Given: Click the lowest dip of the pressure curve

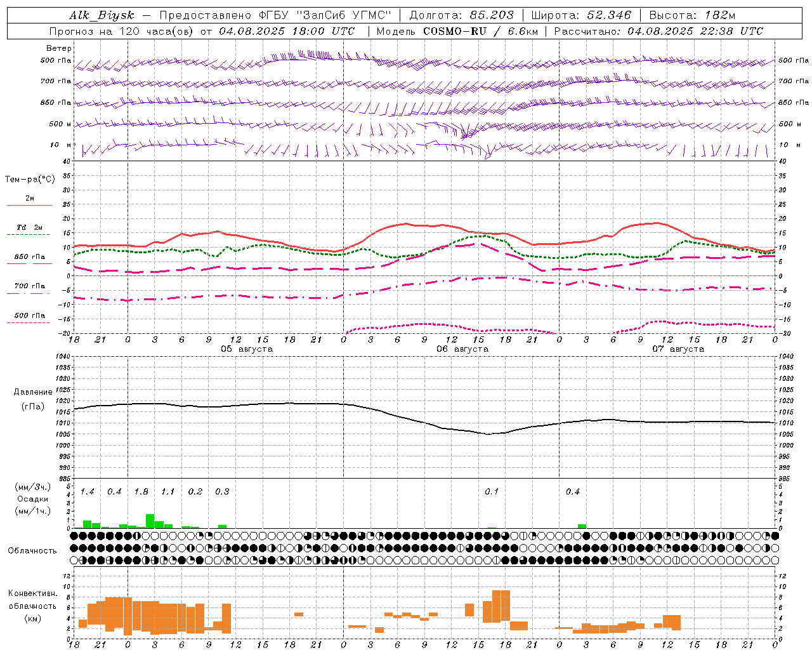Looking at the screenshot, I should coord(488,434).
